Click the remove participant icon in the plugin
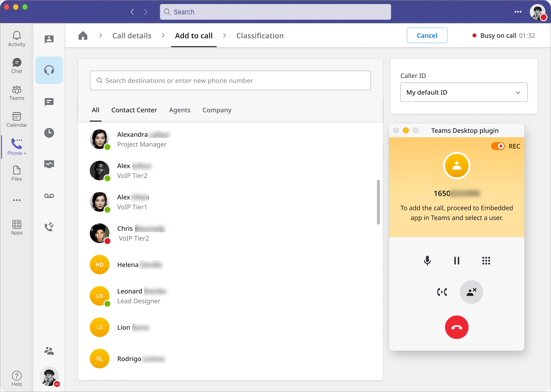This screenshot has height=392, width=551. click(x=471, y=292)
